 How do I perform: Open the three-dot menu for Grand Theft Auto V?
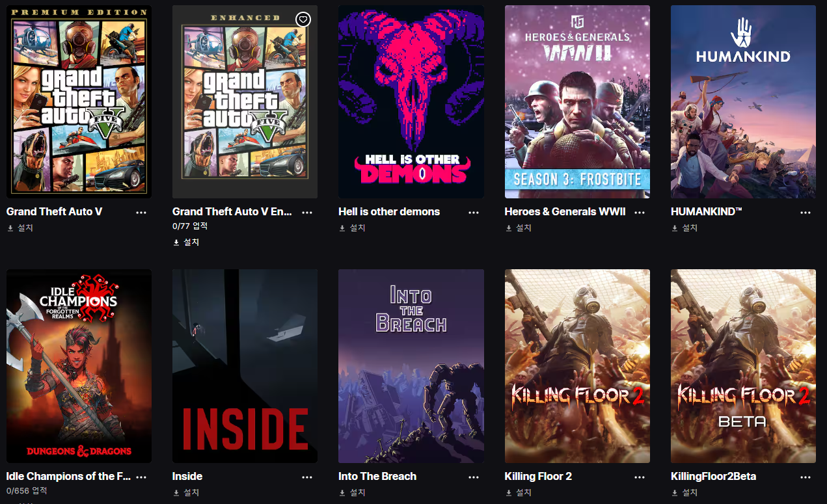pyautogui.click(x=141, y=213)
